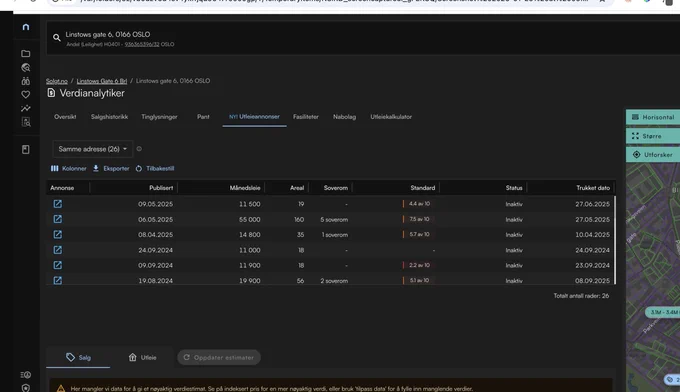Click the 7.5 av 10 standard rating
The height and width of the screenshot is (392, 680).
(x=419, y=219)
